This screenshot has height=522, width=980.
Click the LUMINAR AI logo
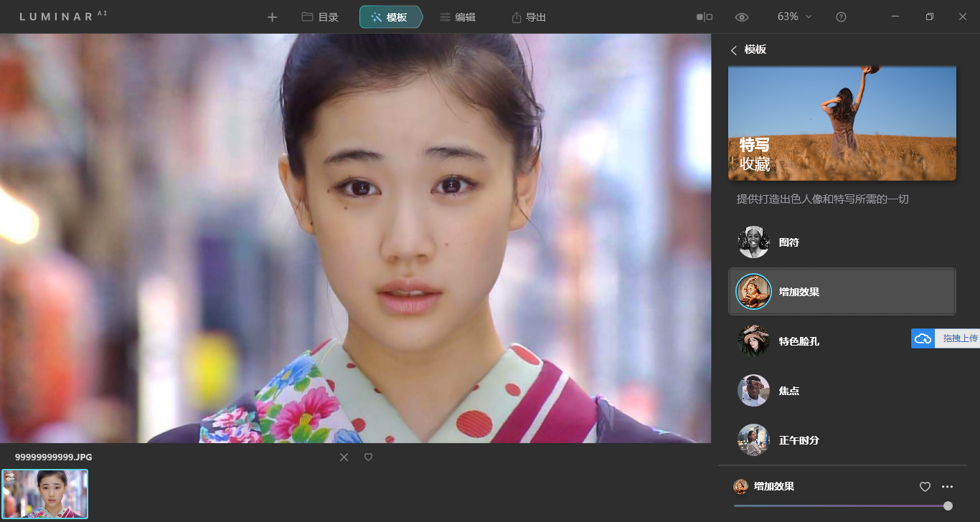coord(63,16)
